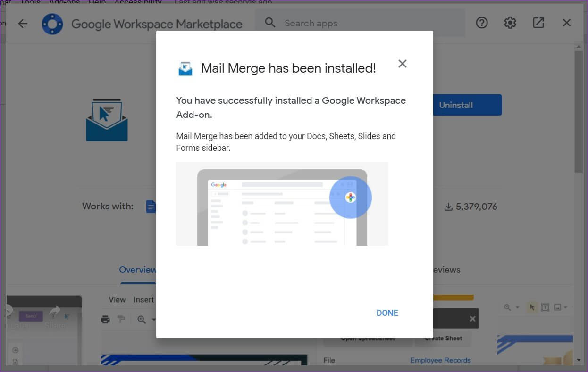Click the paint format icon in preview
The image size is (588, 372).
click(121, 320)
